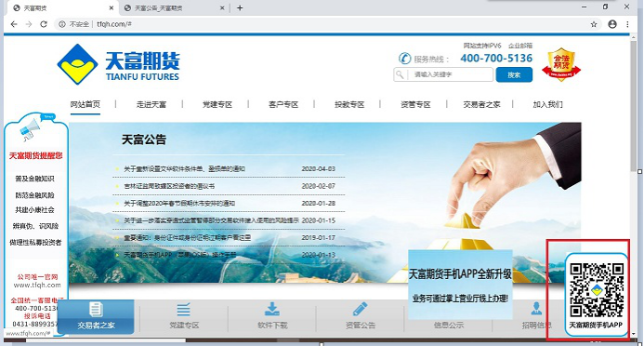The image size is (644, 346).
Task: Open a new tab with plus icon
Action: tap(240, 7)
